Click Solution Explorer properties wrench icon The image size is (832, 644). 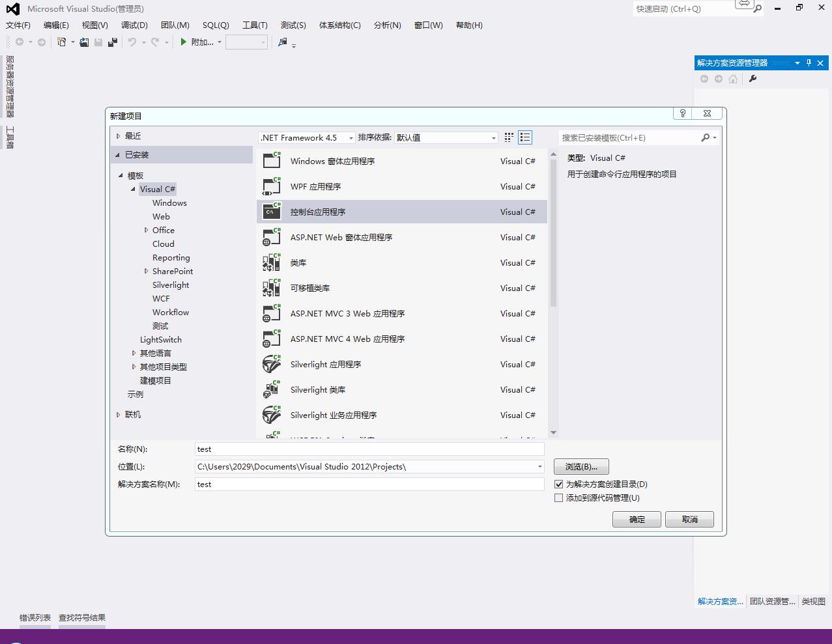(753, 79)
